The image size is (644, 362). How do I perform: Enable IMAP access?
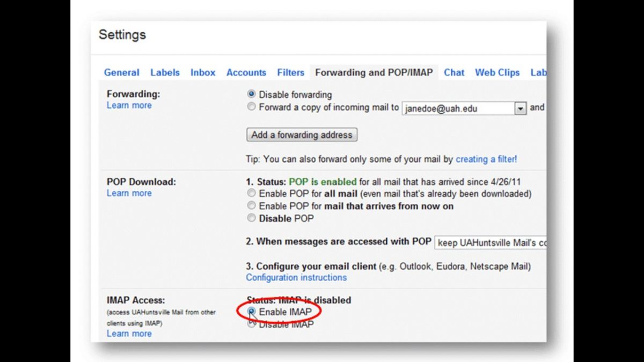pyautogui.click(x=251, y=312)
